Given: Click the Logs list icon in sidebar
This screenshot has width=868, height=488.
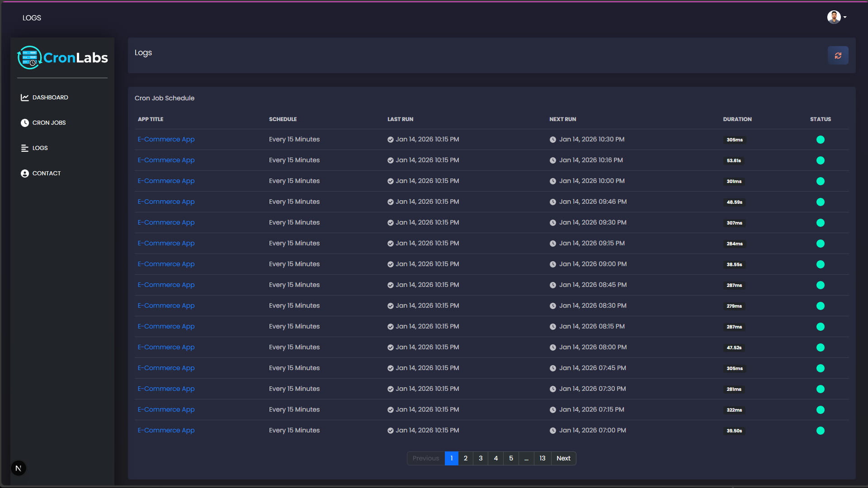Looking at the screenshot, I should click(25, 148).
